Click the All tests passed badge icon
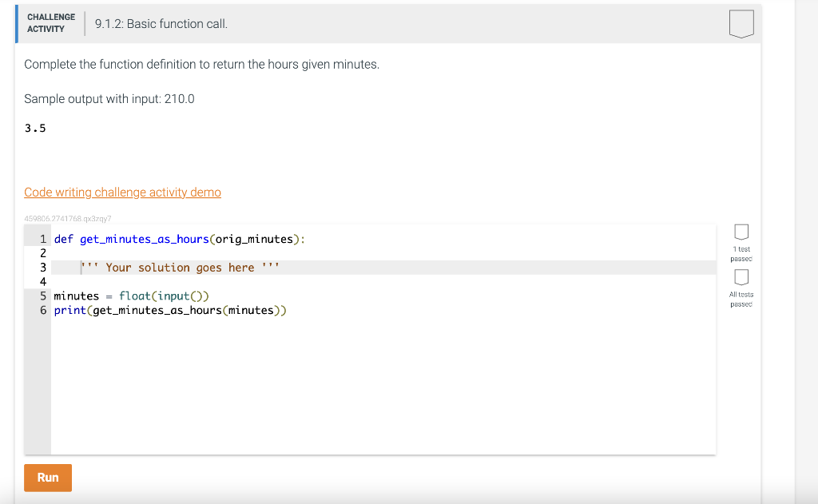The image size is (818, 504). tap(741, 277)
